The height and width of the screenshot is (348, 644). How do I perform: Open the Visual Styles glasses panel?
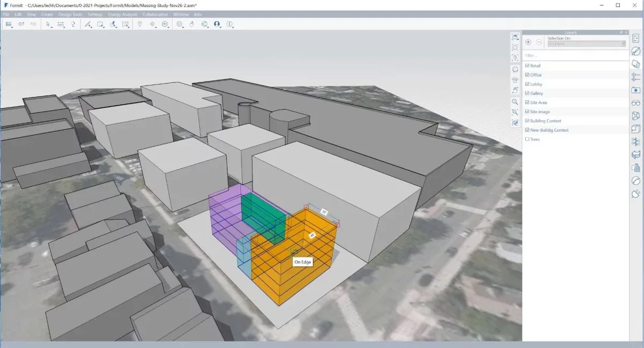[636, 103]
